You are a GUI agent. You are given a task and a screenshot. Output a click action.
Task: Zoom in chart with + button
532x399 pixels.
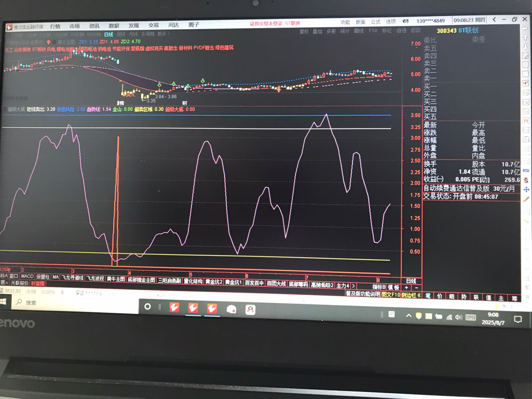pos(406,288)
